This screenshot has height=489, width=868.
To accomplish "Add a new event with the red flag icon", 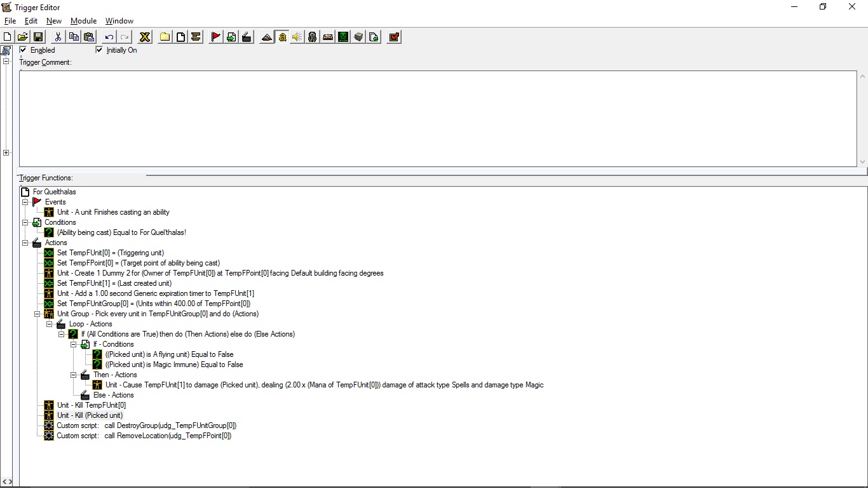I will 216,37.
